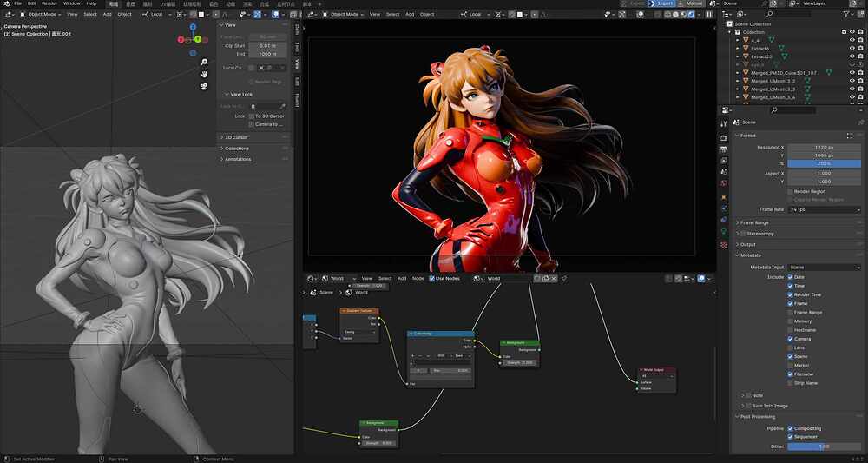The width and height of the screenshot is (868, 463).
Task: Toggle Use Nodes checkbox in node editor
Action: pyautogui.click(x=431, y=279)
